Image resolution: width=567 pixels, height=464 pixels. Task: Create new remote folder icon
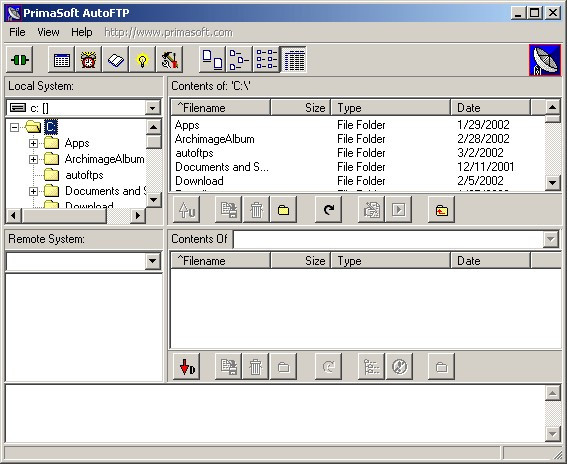tap(284, 366)
